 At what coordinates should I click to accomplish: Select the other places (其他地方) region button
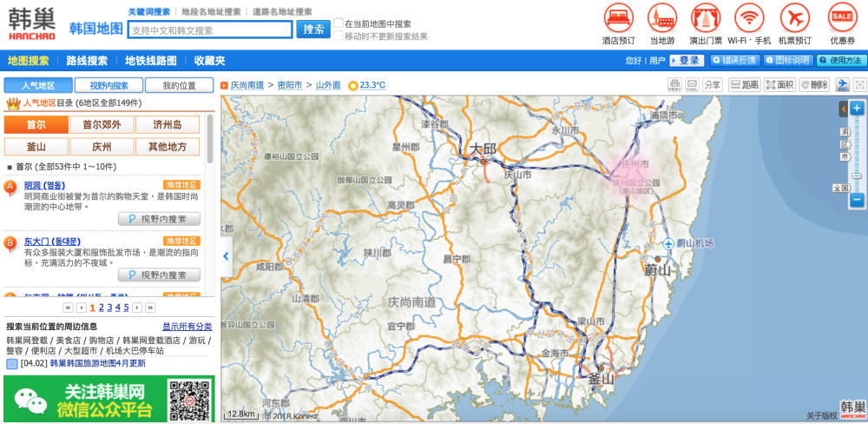(x=168, y=147)
